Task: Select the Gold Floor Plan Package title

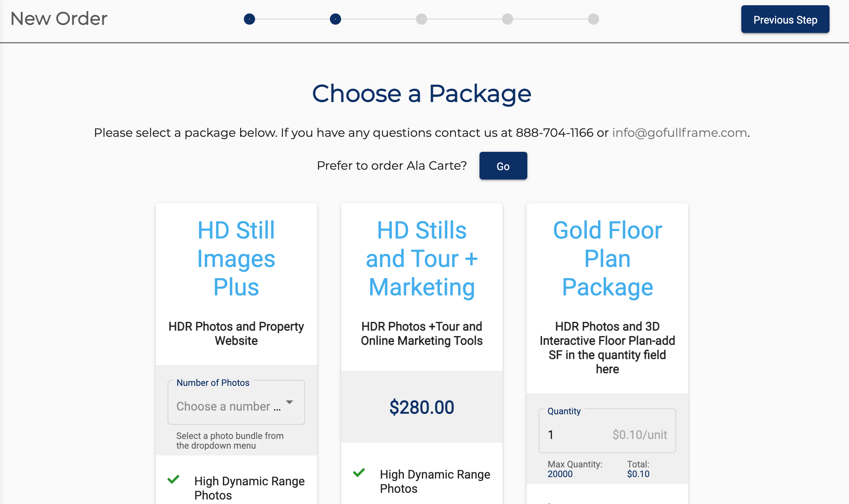Action: [x=607, y=258]
